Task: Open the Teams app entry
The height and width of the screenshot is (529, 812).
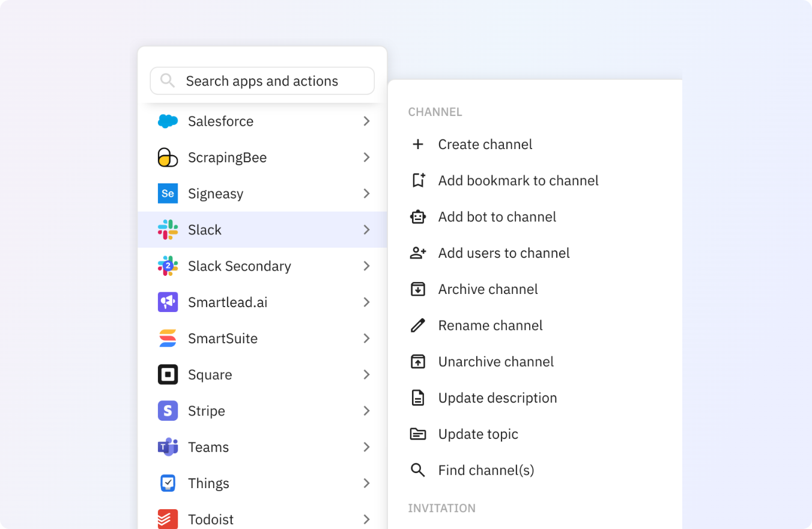Action: (262, 447)
